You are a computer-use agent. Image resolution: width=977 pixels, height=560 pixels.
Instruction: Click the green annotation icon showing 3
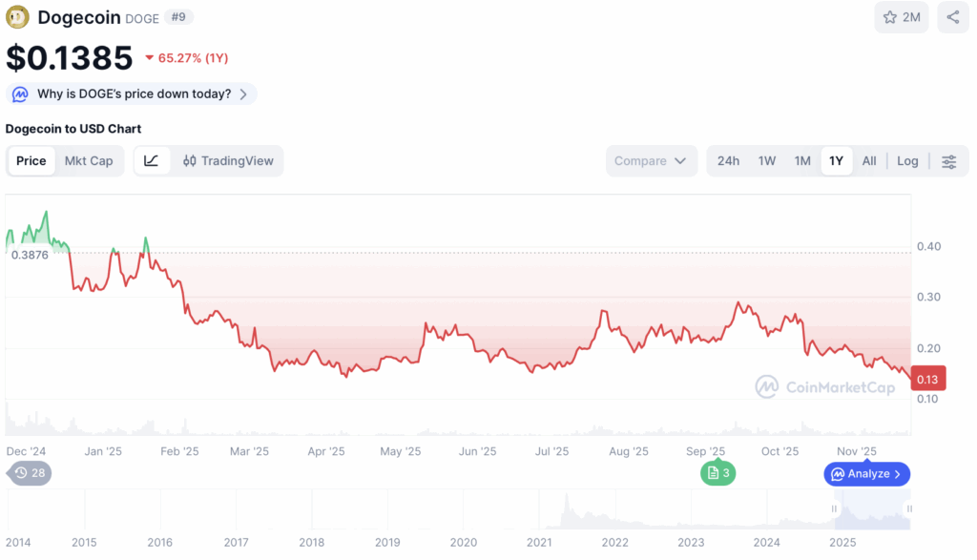click(x=717, y=473)
